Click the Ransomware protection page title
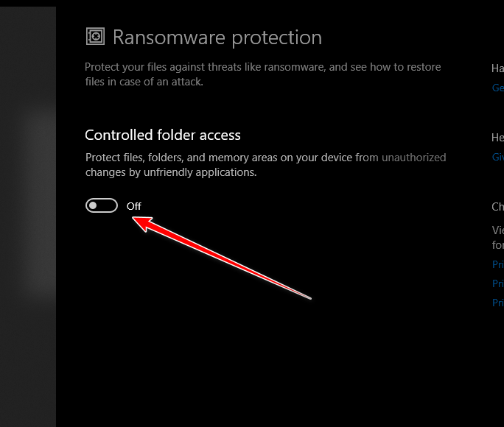The image size is (504, 427). point(217,38)
